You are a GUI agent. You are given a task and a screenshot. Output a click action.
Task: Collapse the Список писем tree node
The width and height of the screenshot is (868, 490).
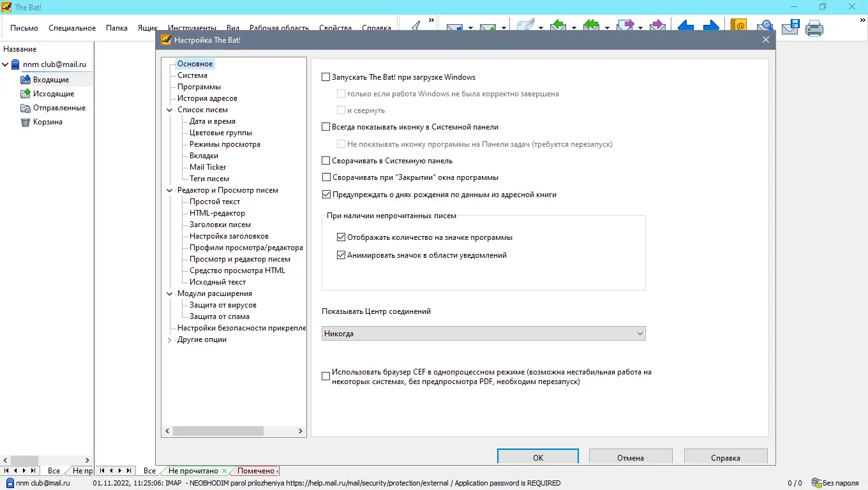tap(170, 110)
